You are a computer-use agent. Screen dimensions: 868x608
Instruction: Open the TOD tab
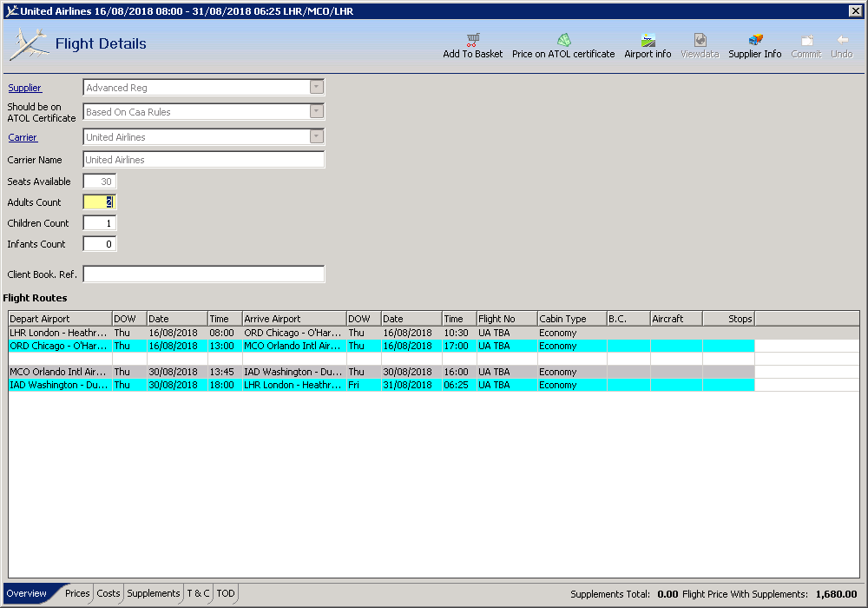pos(226,593)
